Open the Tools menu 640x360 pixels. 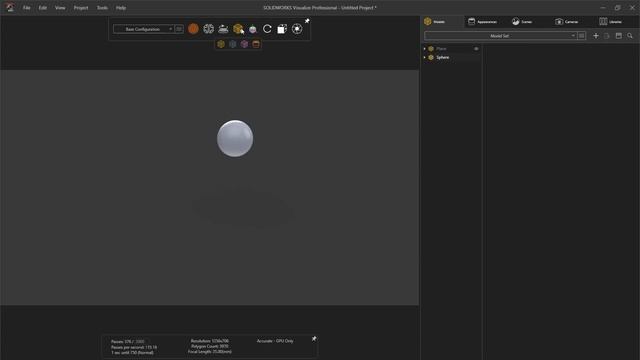pyautogui.click(x=102, y=8)
